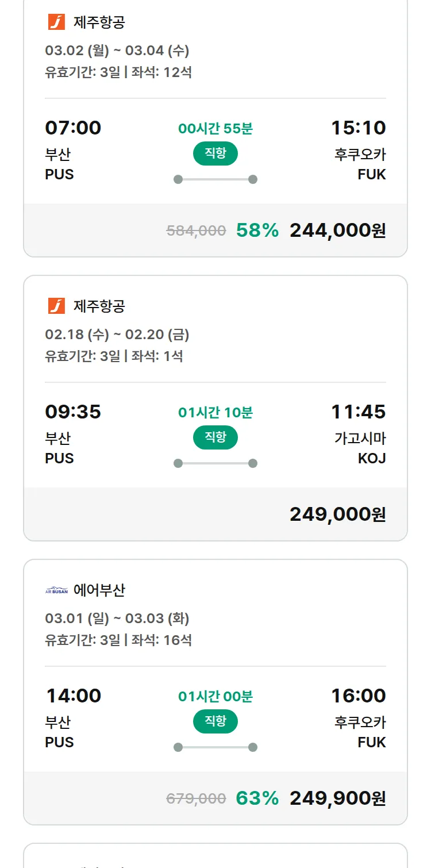Tap the 직항 badge on the 09:35 flight

215,437
